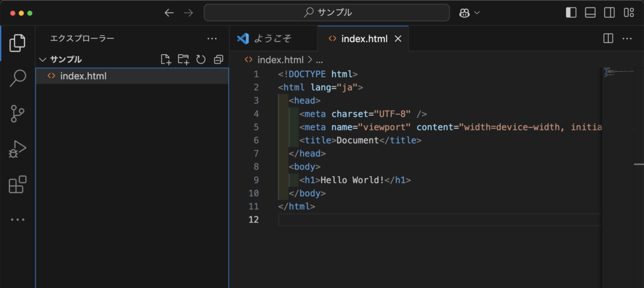Click the opening body tag
Image resolution: width=644 pixels, height=288 pixels.
(x=304, y=167)
